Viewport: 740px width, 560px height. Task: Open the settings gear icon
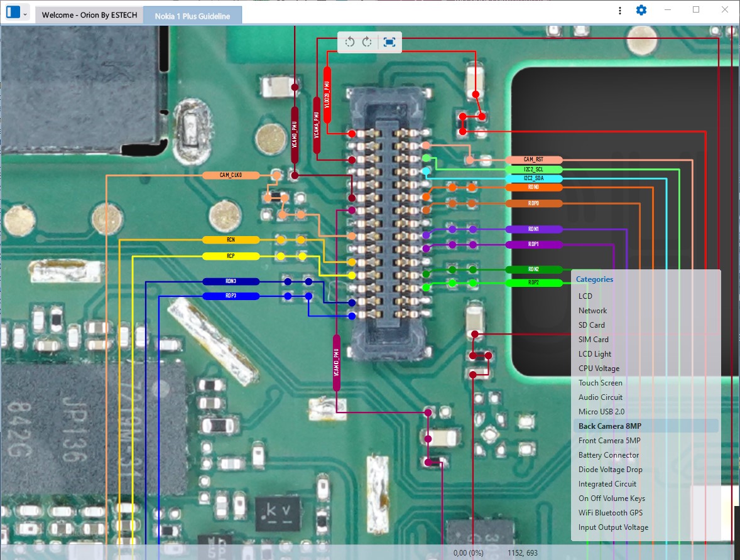coord(641,10)
